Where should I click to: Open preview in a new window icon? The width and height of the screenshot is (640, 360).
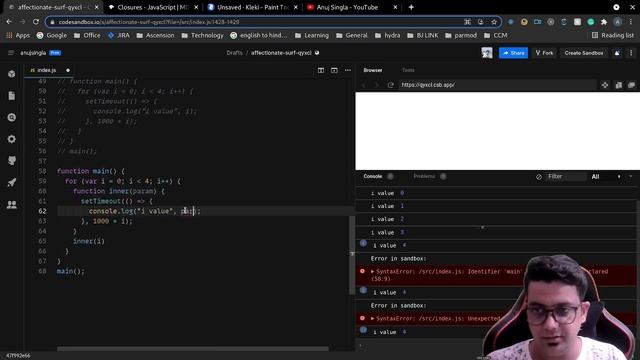tap(631, 85)
